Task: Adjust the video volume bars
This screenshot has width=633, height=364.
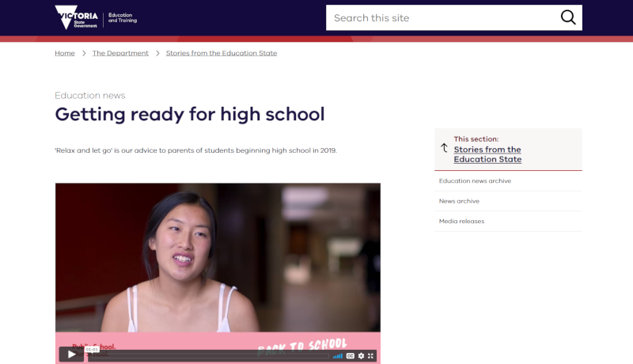Action: 338,356
